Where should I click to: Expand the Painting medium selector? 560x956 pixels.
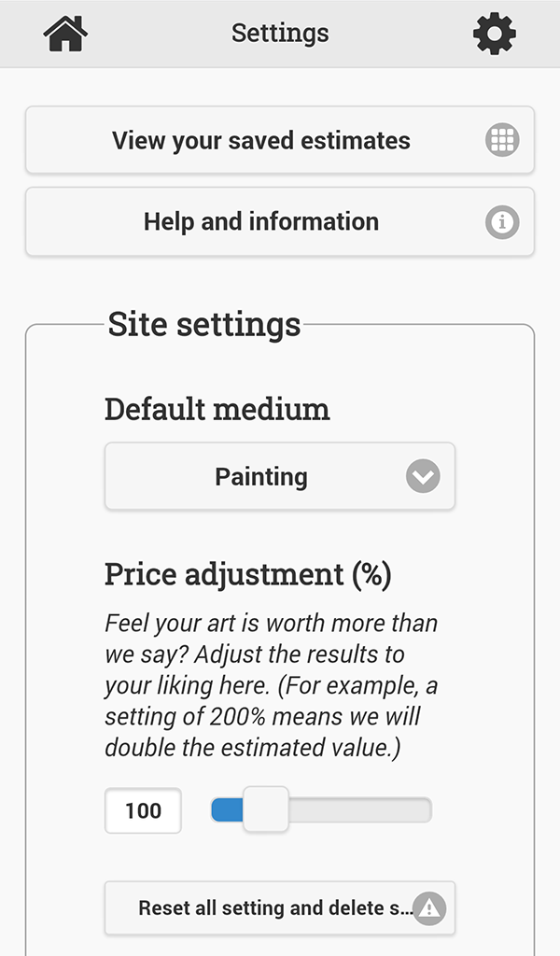280,476
